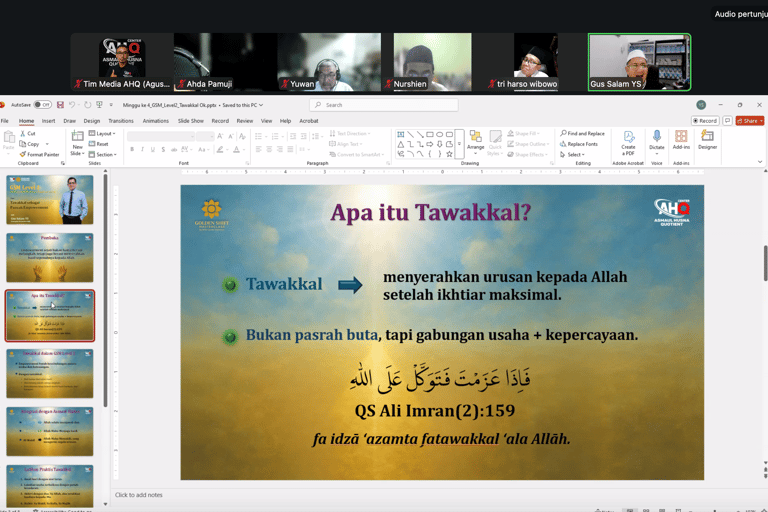Viewport: 768px width, 512px height.
Task: Click the font color icon
Action: pyautogui.click(x=237, y=149)
